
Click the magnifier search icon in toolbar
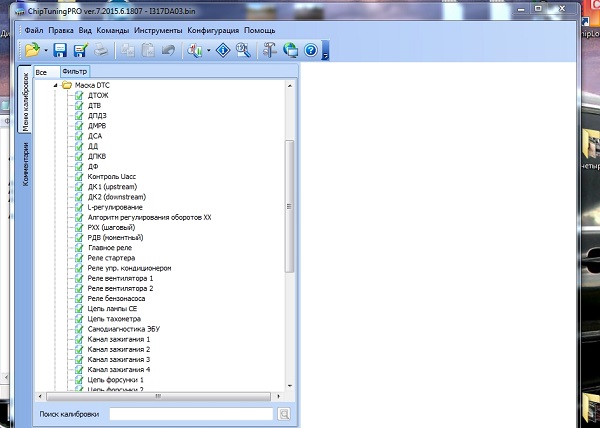tap(242, 50)
